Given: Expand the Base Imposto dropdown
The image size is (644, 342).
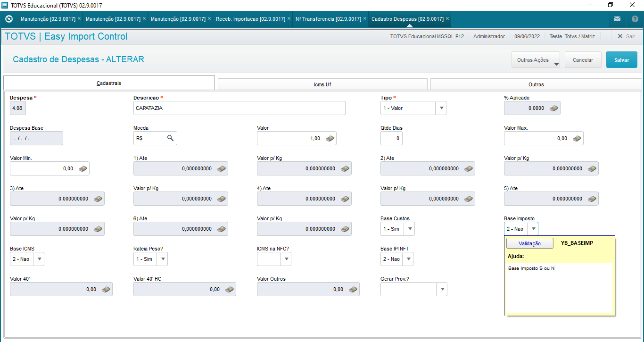Looking at the screenshot, I should pyautogui.click(x=533, y=229).
